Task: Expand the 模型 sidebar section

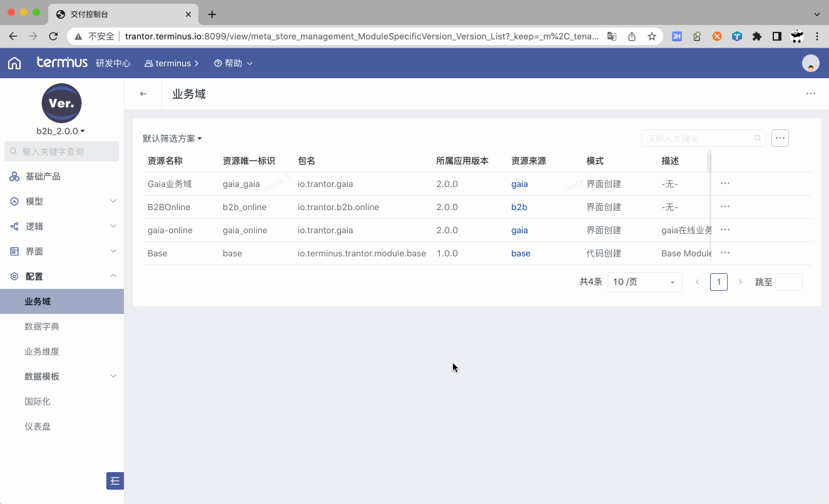Action: [62, 201]
